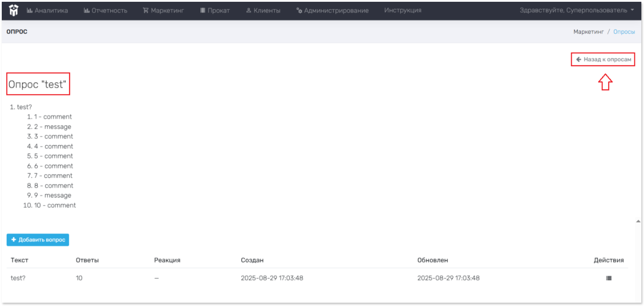Click the bar chart icon beside Аналитика
The image size is (644, 306).
pyautogui.click(x=30, y=11)
